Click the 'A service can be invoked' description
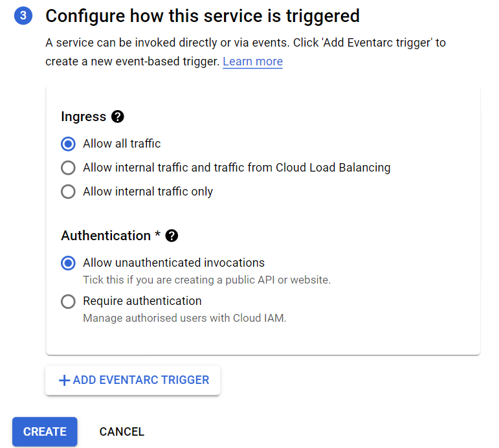499x448 pixels. pos(245,43)
